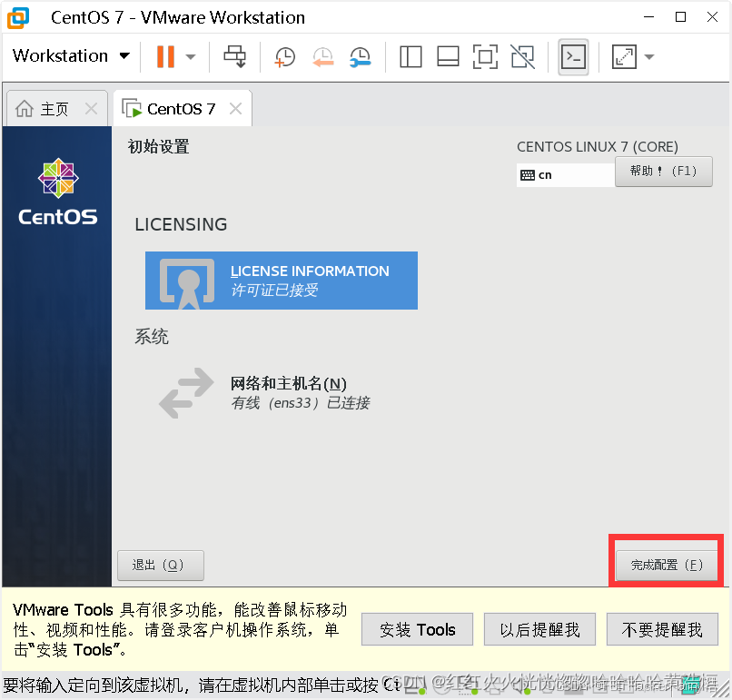
Task: Show or hide the library sidebar
Action: [x=411, y=57]
